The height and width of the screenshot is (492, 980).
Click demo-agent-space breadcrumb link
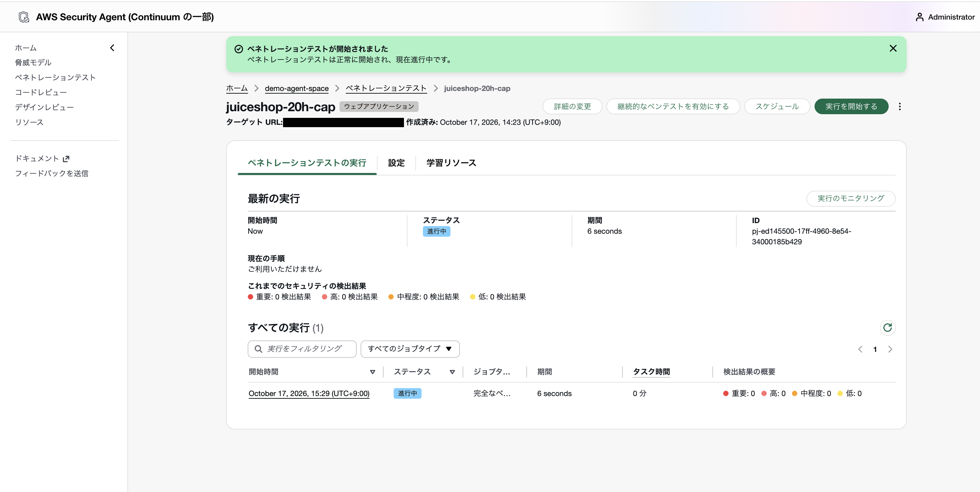pos(297,89)
